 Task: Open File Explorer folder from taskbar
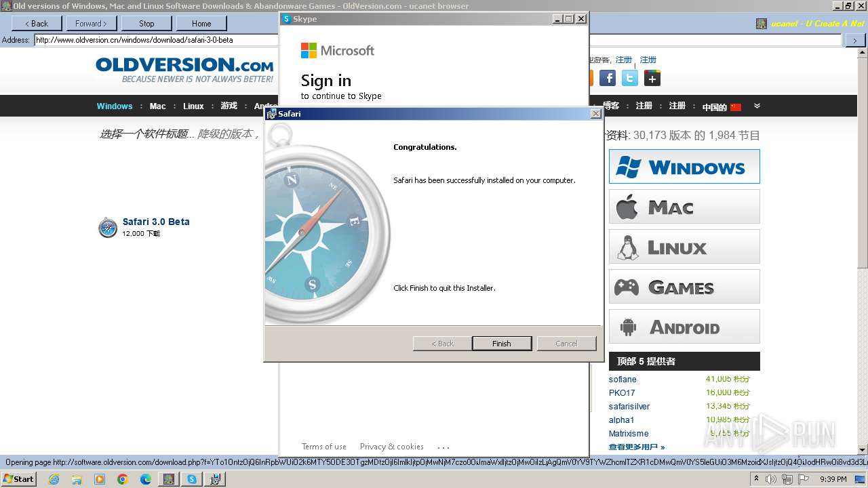tap(77, 479)
